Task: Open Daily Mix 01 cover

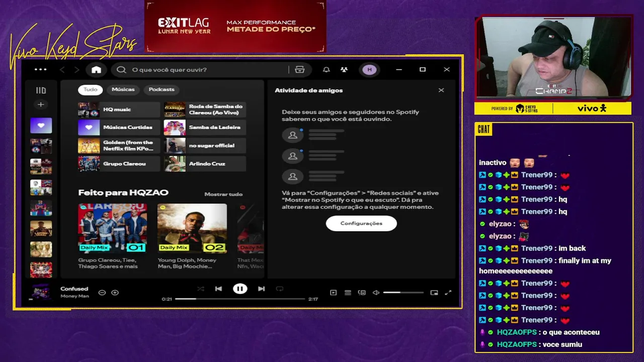Action: pyautogui.click(x=112, y=228)
